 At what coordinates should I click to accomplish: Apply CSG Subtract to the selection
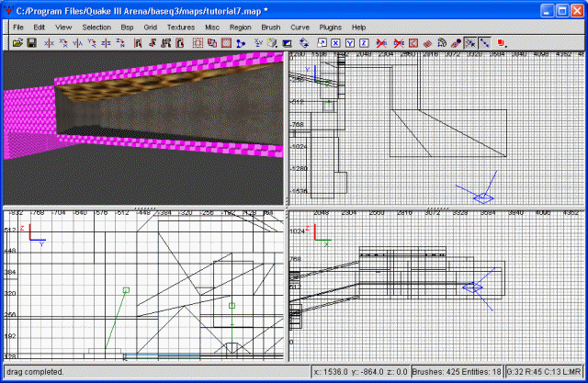[x=198, y=43]
